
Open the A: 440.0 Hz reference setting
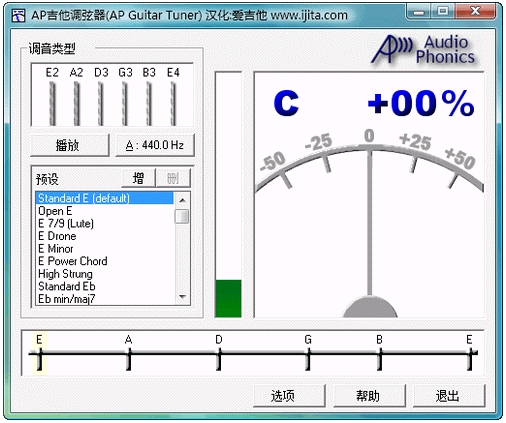point(155,145)
